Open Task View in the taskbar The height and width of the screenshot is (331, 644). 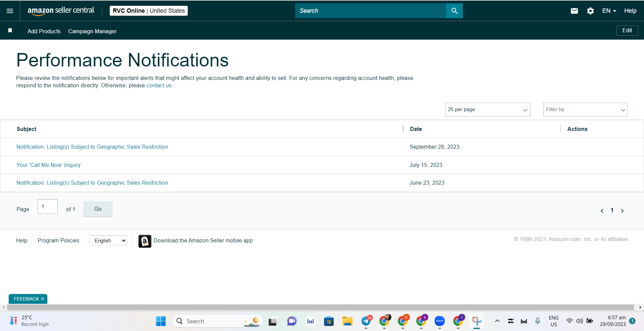(x=273, y=321)
